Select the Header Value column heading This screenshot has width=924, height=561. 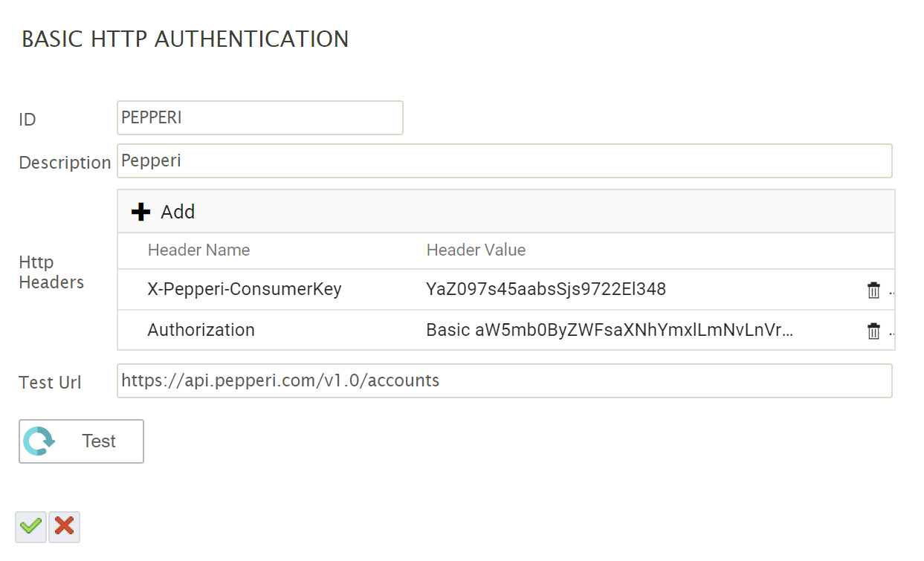476,250
